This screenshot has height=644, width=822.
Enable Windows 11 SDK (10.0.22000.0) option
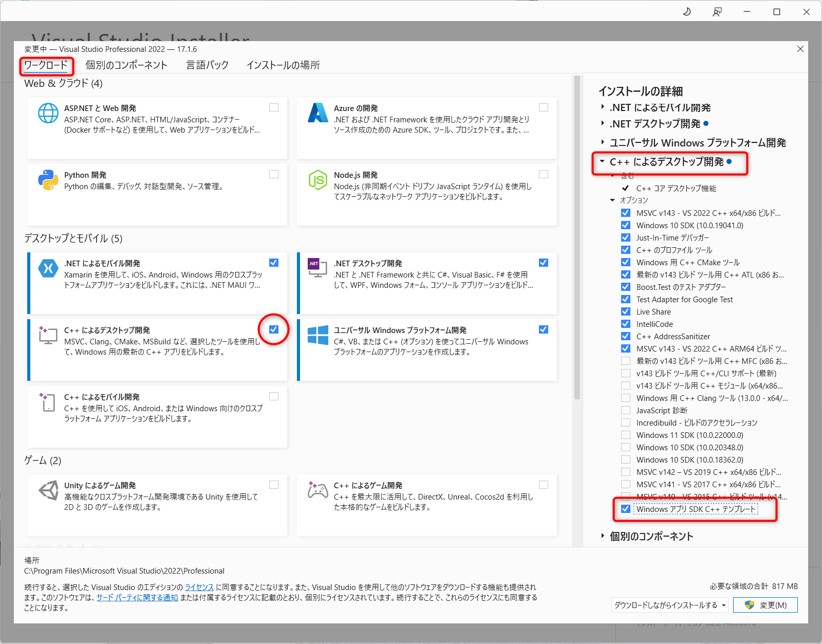click(626, 435)
